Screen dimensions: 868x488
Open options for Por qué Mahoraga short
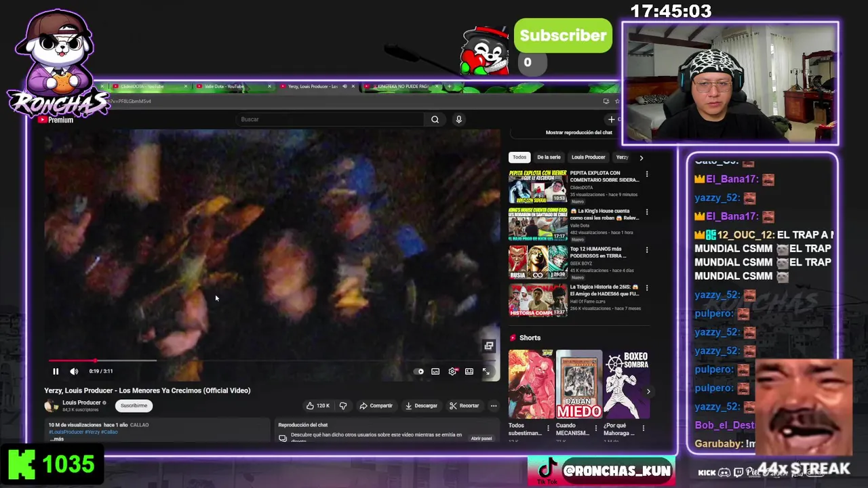click(643, 428)
